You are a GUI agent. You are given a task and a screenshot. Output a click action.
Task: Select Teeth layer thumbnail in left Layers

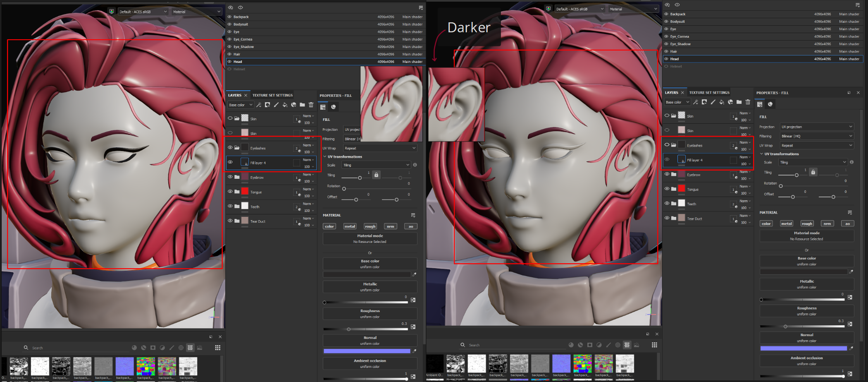(x=245, y=206)
